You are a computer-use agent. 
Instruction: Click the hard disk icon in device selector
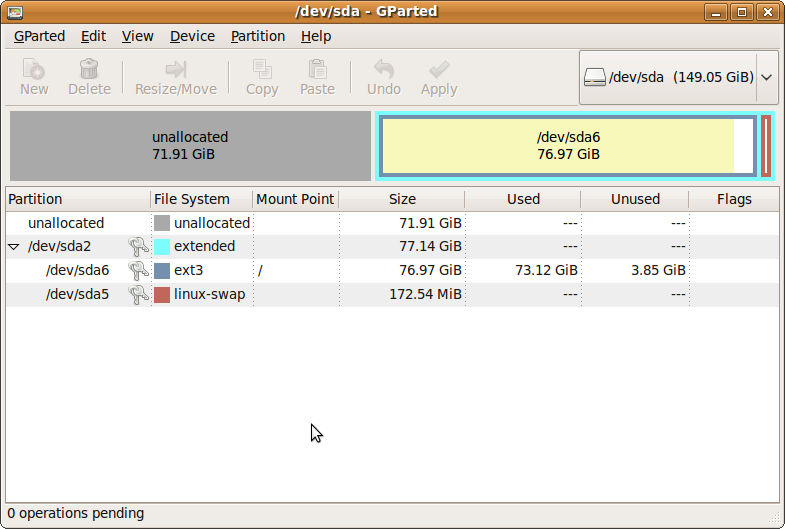tap(595, 77)
